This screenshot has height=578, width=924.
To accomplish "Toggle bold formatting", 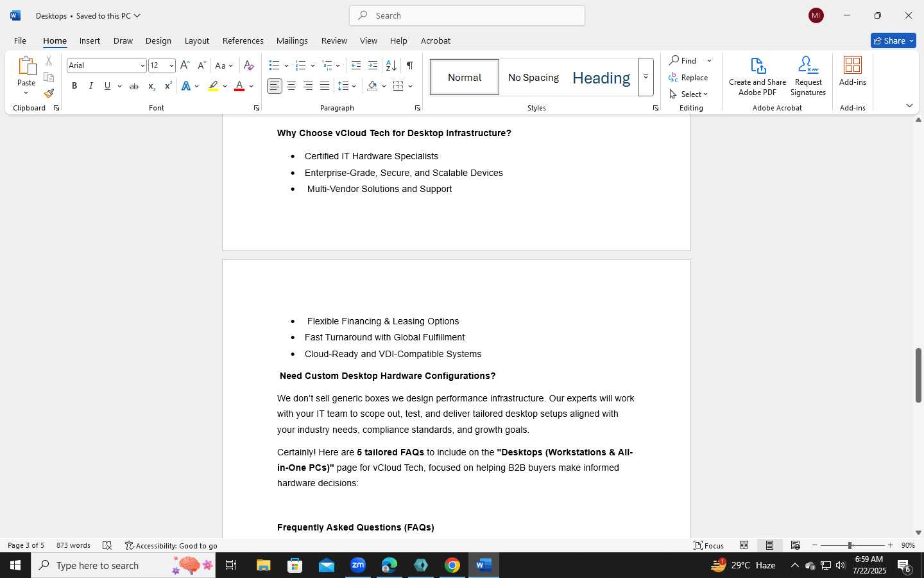I will coord(74,86).
